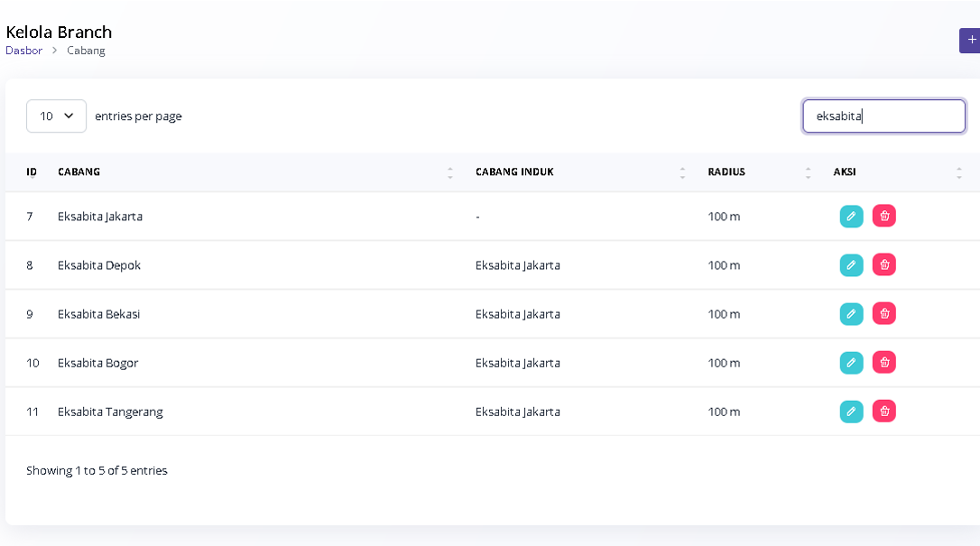This screenshot has height=546, width=980.
Task: Sort by the ID column header
Action: point(32,172)
